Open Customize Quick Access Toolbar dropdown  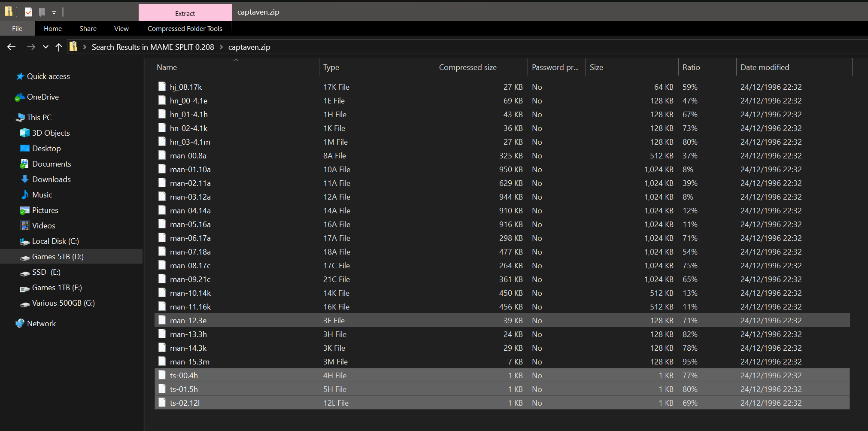(54, 13)
